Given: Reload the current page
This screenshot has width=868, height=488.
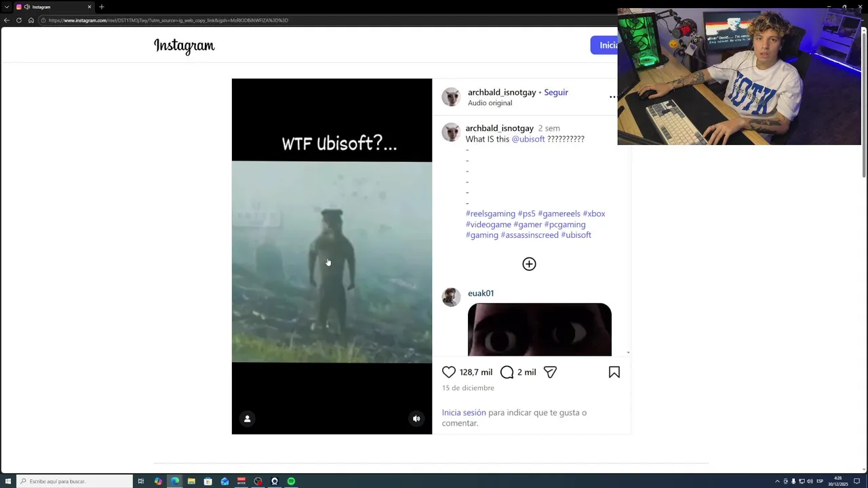Looking at the screenshot, I should 19,20.
